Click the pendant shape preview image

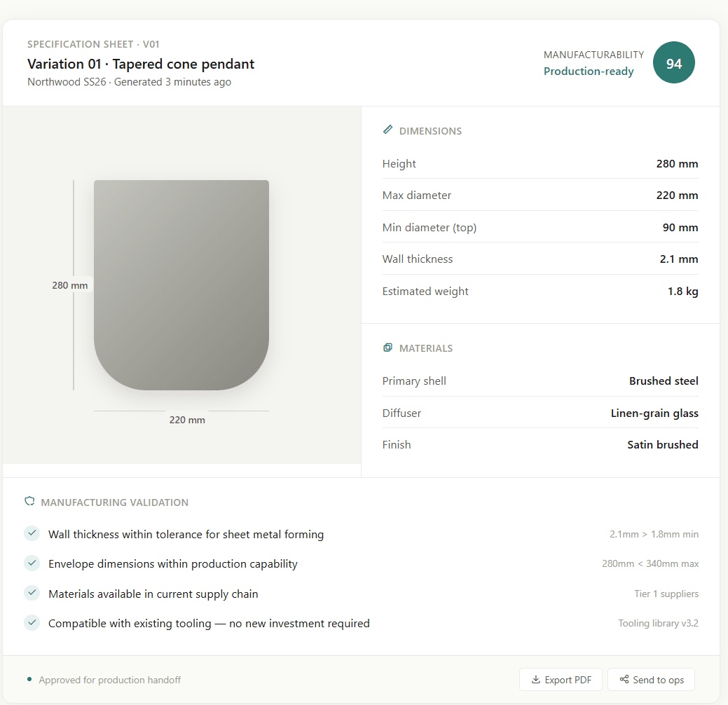181,285
